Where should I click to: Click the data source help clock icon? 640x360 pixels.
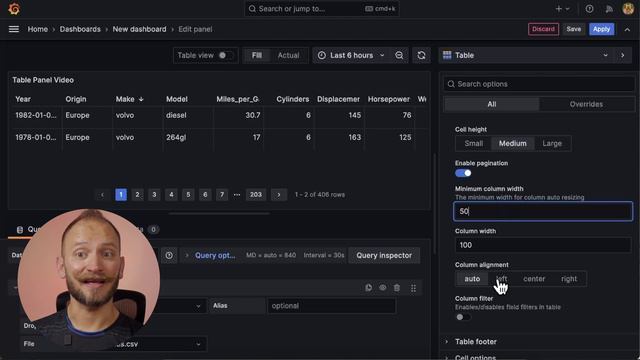[x=169, y=256]
